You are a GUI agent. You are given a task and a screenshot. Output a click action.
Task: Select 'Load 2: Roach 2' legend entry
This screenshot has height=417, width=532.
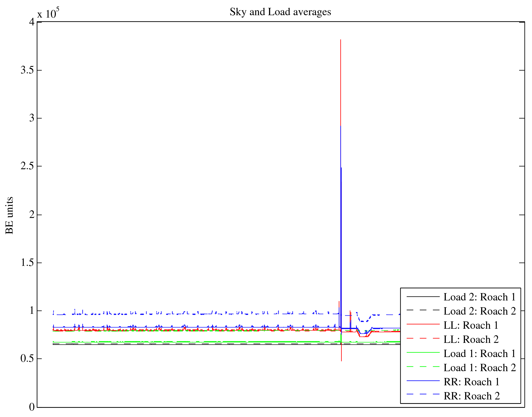coord(480,311)
